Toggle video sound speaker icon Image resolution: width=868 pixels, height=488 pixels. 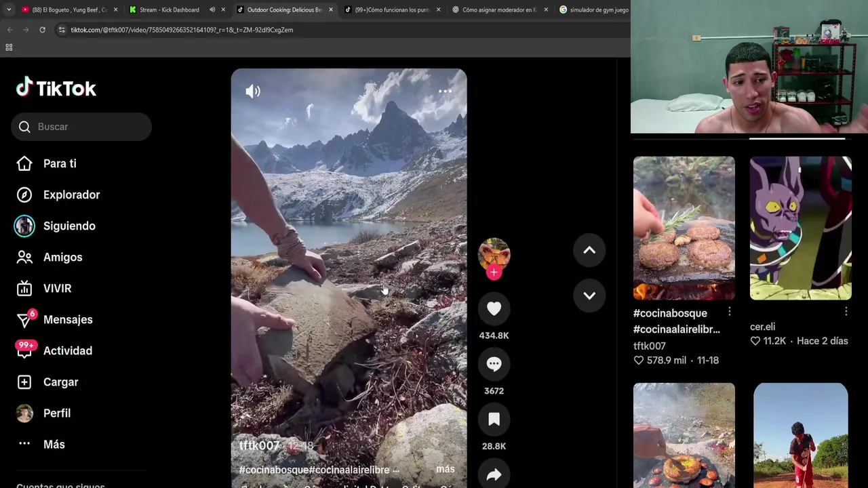pyautogui.click(x=253, y=91)
